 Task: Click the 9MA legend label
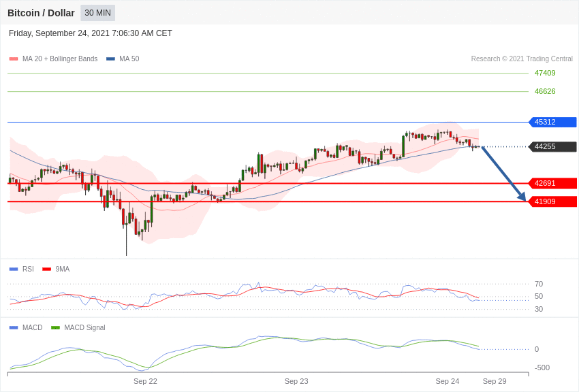[63, 269]
